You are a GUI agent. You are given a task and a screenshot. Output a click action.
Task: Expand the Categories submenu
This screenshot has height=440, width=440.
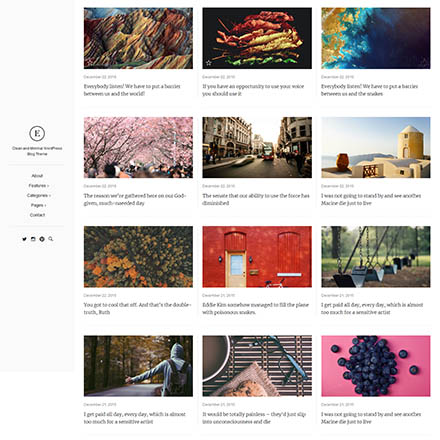pyautogui.click(x=39, y=195)
